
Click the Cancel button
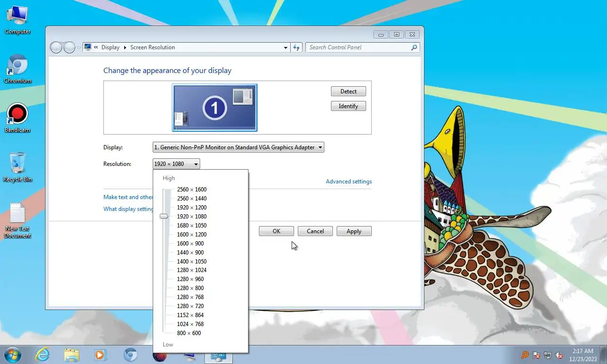[x=315, y=231]
